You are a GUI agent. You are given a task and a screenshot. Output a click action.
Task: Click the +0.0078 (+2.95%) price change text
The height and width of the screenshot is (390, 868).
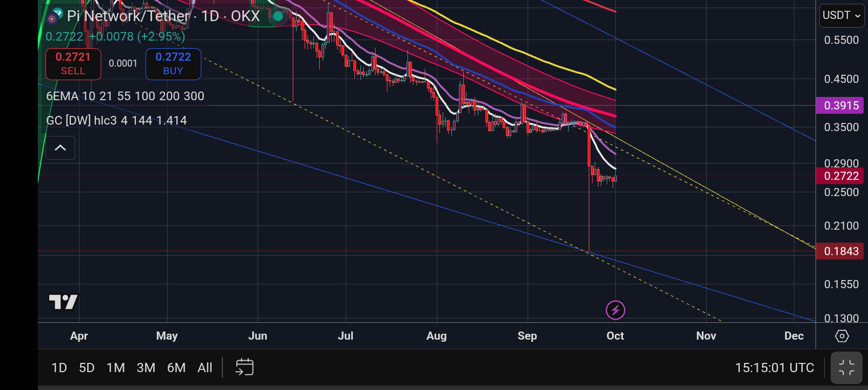point(137,36)
